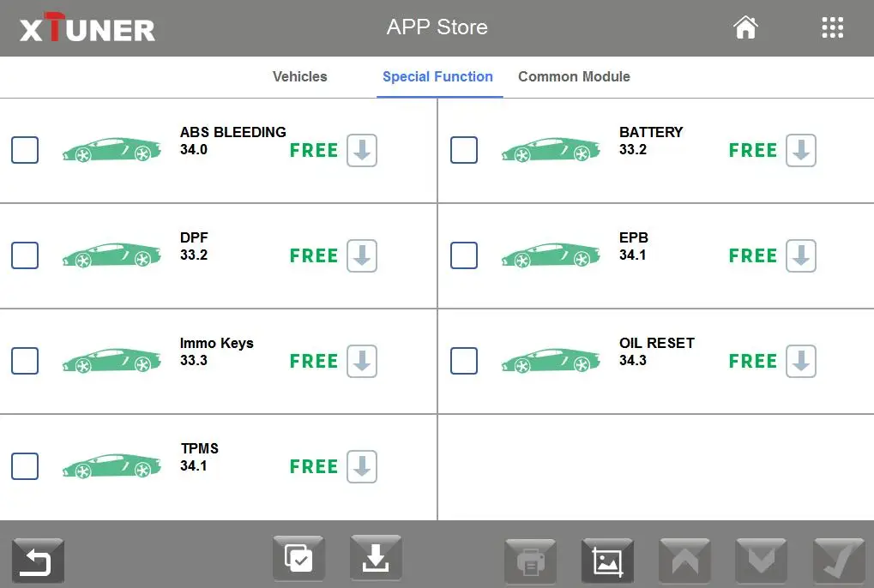Click the download-all icon in the bottom bar

pyautogui.click(x=376, y=560)
